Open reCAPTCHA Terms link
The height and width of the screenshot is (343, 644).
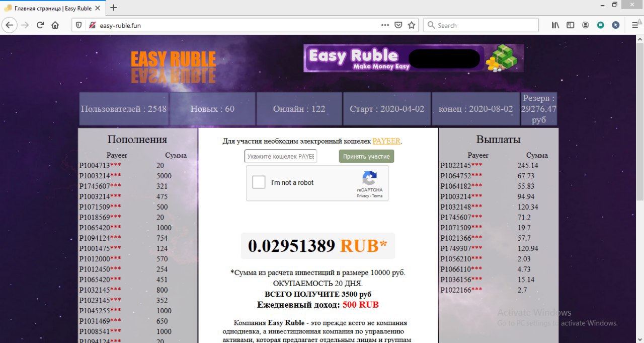(377, 196)
